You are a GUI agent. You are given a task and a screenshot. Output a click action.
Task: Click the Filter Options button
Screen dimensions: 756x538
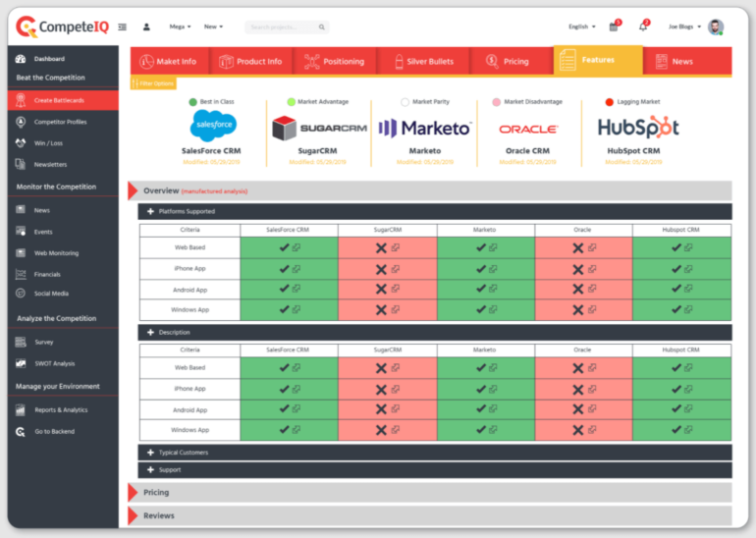point(154,83)
